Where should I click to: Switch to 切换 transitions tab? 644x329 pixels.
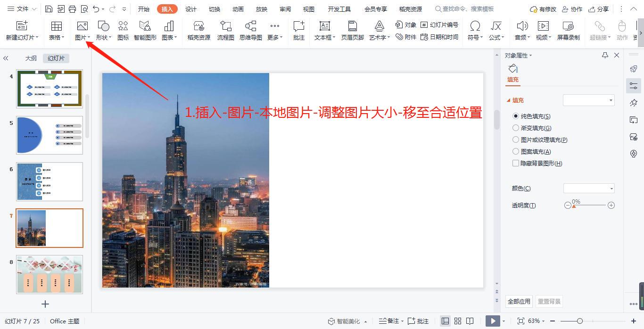tap(215, 9)
